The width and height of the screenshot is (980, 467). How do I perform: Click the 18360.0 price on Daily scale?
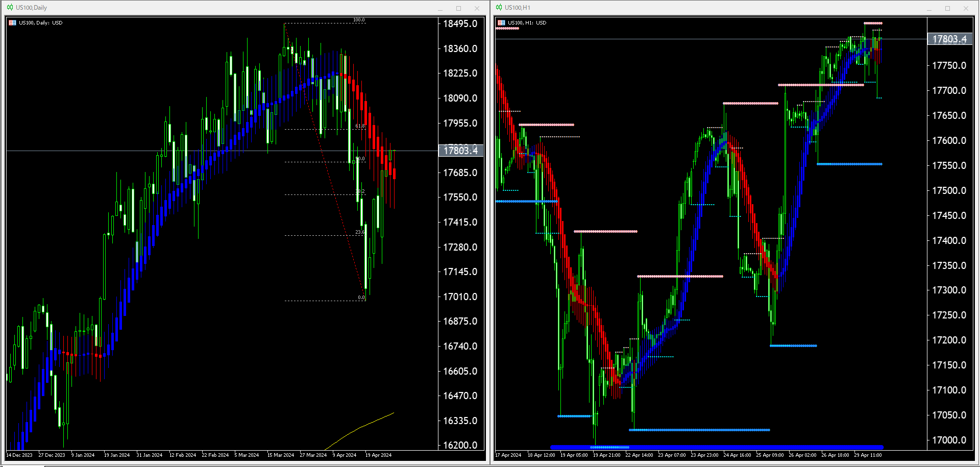[460, 49]
